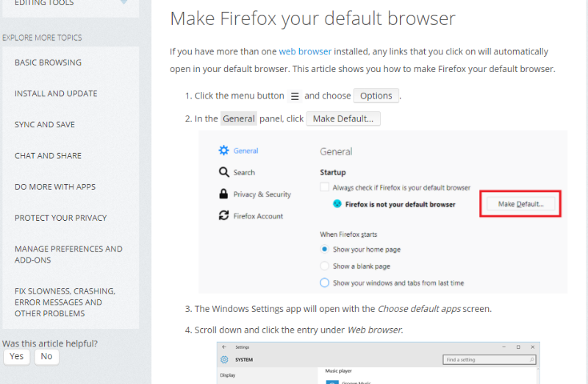Click the hamburger menu button icon

click(295, 96)
